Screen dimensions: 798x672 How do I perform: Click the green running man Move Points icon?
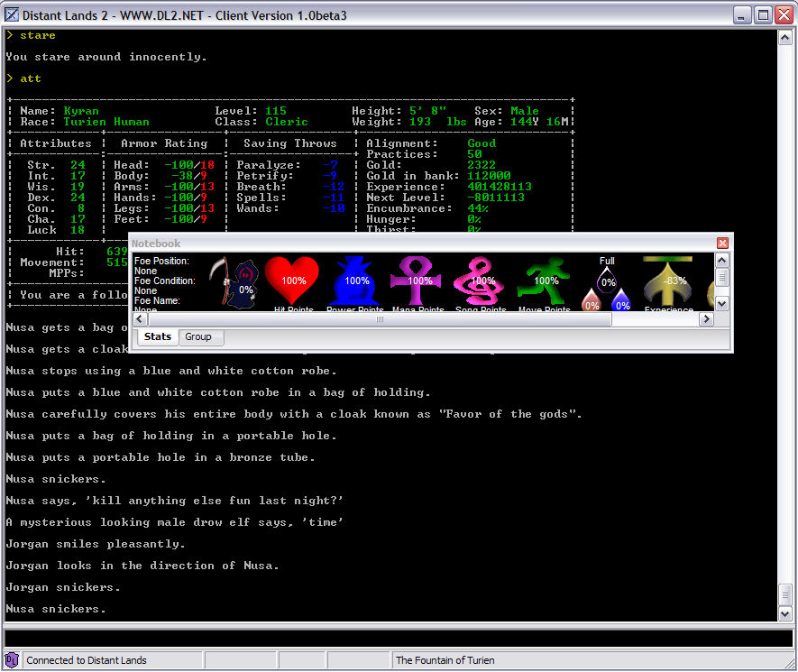pos(545,281)
